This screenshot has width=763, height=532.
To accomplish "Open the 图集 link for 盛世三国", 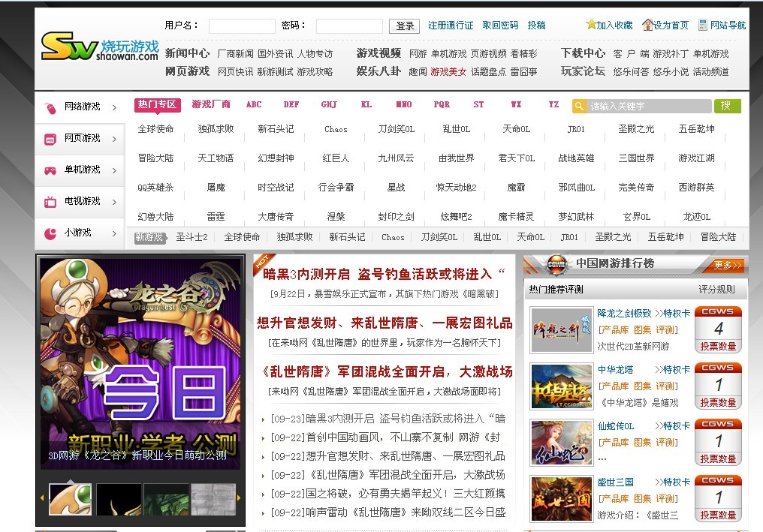I will 642,498.
